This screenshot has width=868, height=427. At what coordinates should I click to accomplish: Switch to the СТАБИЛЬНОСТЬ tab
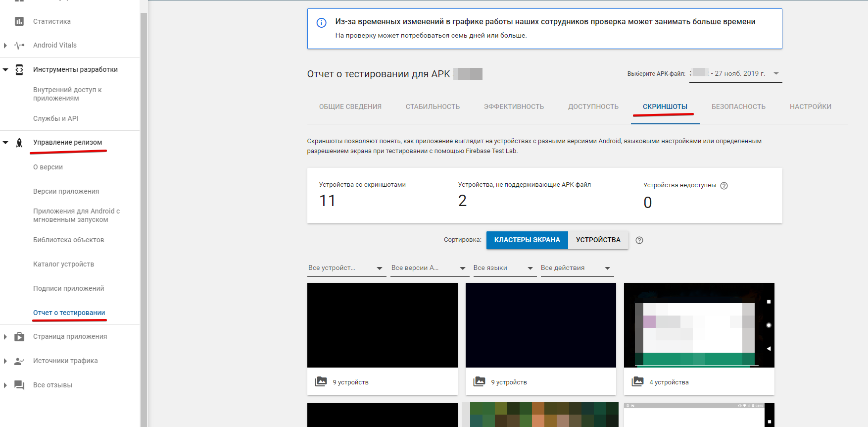coord(433,107)
